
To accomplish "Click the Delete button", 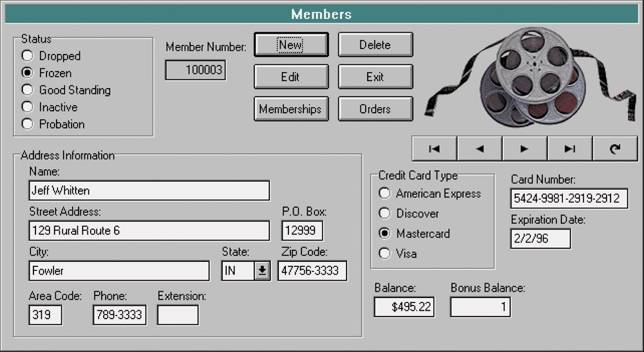I will click(x=375, y=45).
